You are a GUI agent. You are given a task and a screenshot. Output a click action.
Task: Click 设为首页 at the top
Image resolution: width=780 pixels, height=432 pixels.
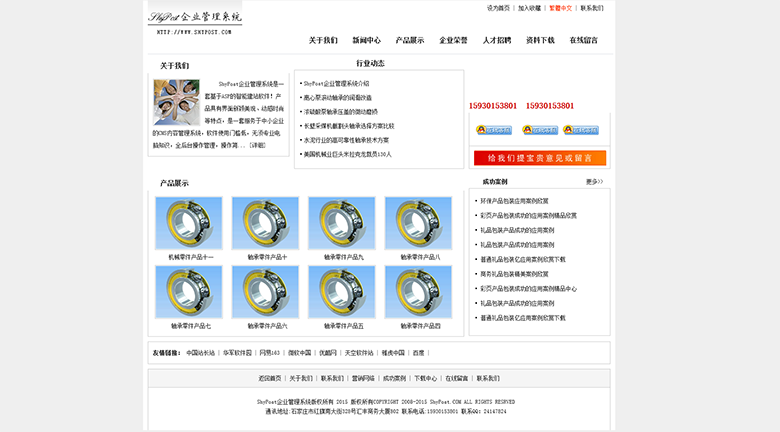498,8
